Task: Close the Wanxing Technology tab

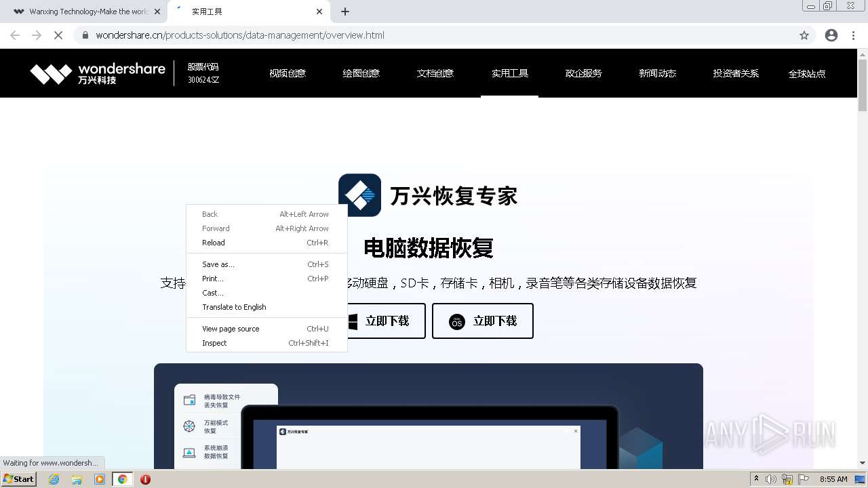Action: tap(157, 12)
